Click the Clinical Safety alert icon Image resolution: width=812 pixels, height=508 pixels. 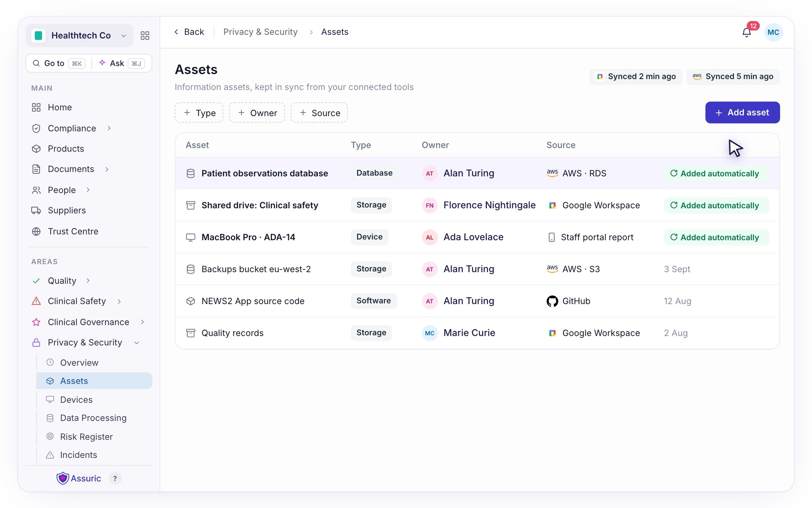tap(36, 301)
